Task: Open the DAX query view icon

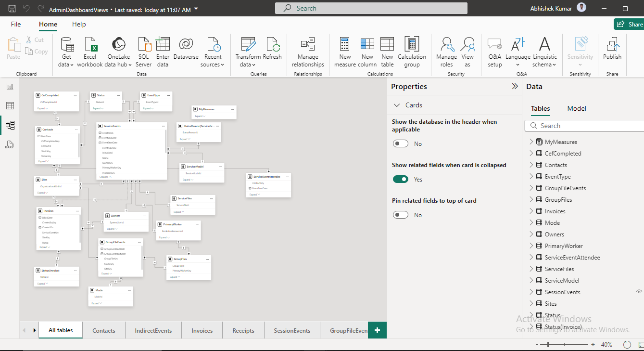Action: [x=10, y=145]
